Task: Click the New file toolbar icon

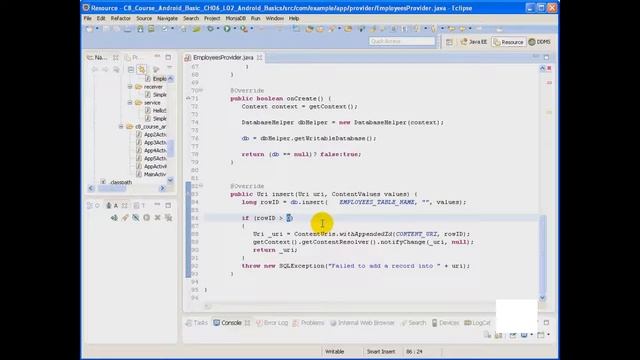Action: pos(89,29)
